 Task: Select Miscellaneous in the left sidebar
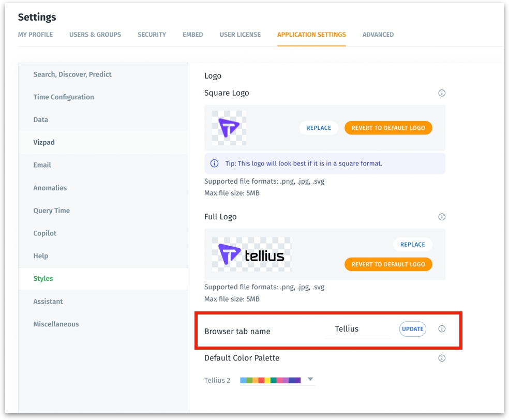click(56, 324)
